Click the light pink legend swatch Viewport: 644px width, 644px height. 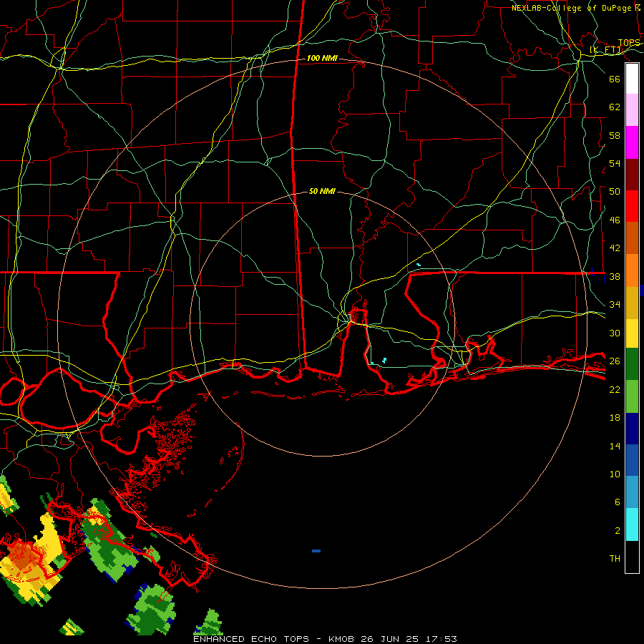tap(632, 110)
